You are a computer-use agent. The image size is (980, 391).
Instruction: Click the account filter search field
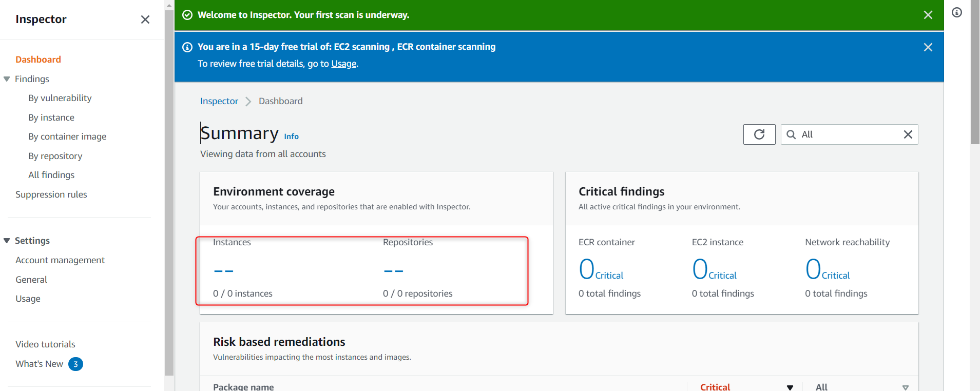pyautogui.click(x=850, y=134)
